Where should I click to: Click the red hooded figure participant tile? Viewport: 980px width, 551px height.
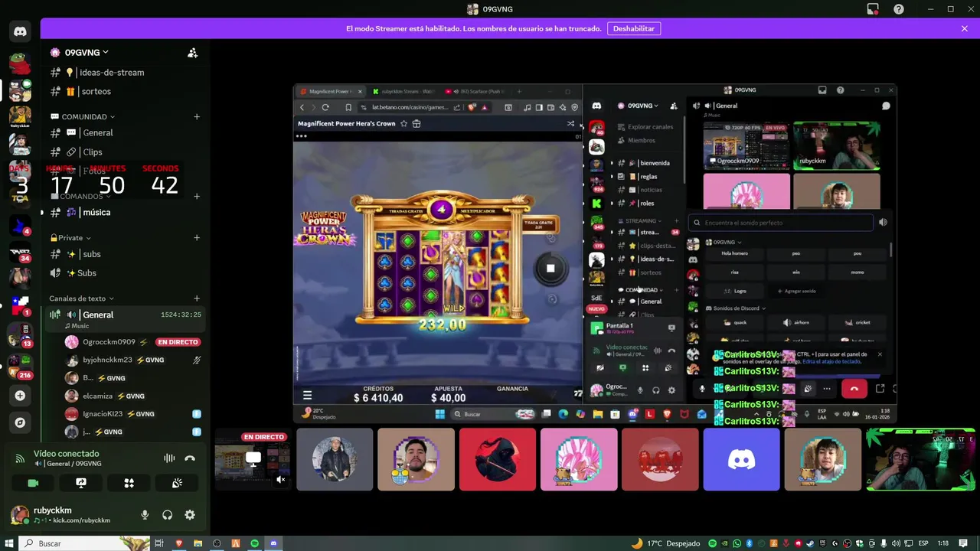[x=498, y=459]
